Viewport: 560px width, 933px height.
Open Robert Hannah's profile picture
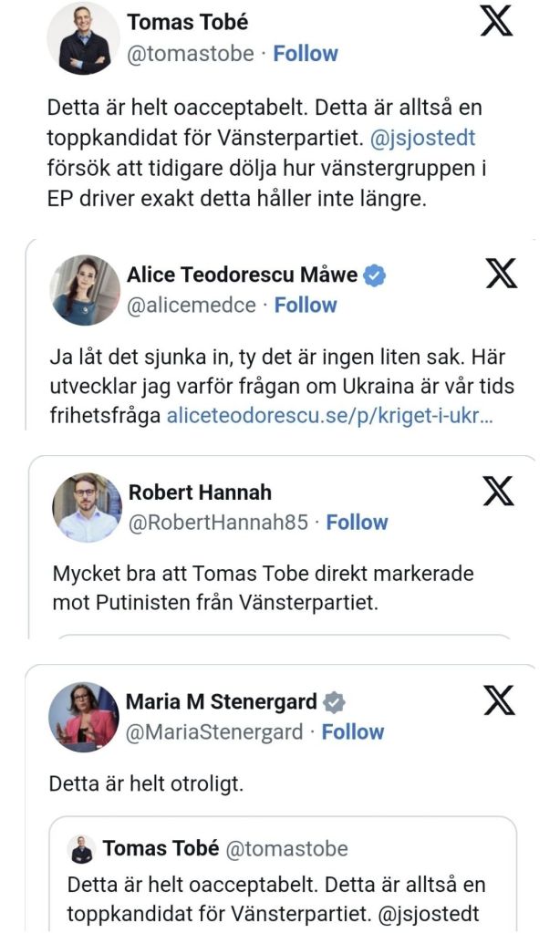(x=87, y=507)
